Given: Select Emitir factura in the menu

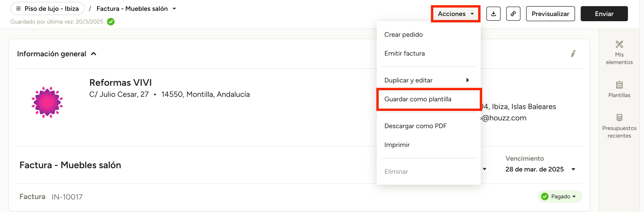Looking at the screenshot, I should click(404, 54).
